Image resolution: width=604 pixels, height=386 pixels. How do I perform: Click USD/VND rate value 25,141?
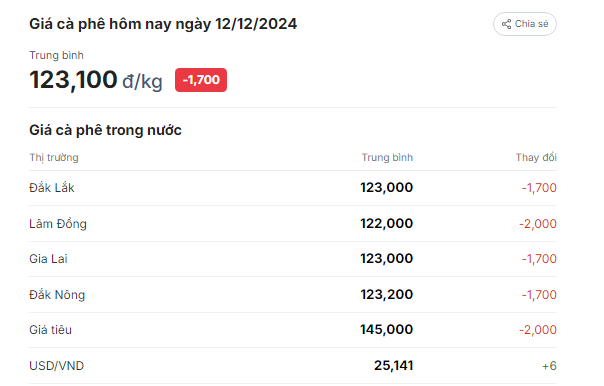[x=394, y=366]
